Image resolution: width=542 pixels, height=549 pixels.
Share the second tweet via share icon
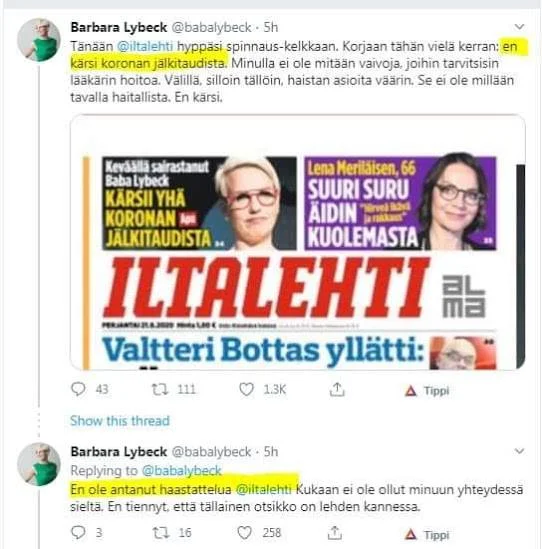pos(335,533)
